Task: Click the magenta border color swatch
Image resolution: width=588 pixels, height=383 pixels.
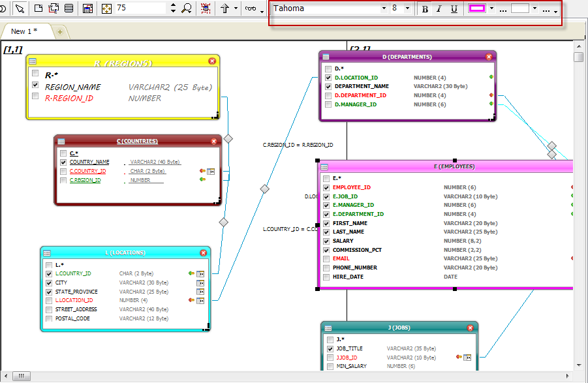Action: pyautogui.click(x=477, y=8)
